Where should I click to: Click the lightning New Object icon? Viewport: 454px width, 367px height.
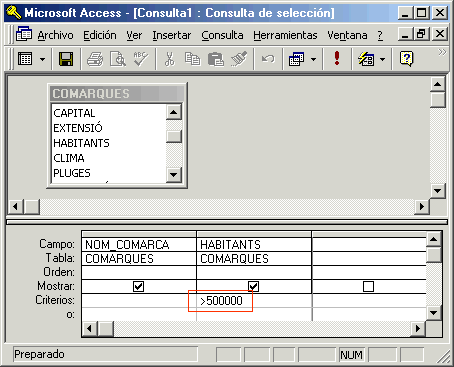(x=366, y=59)
